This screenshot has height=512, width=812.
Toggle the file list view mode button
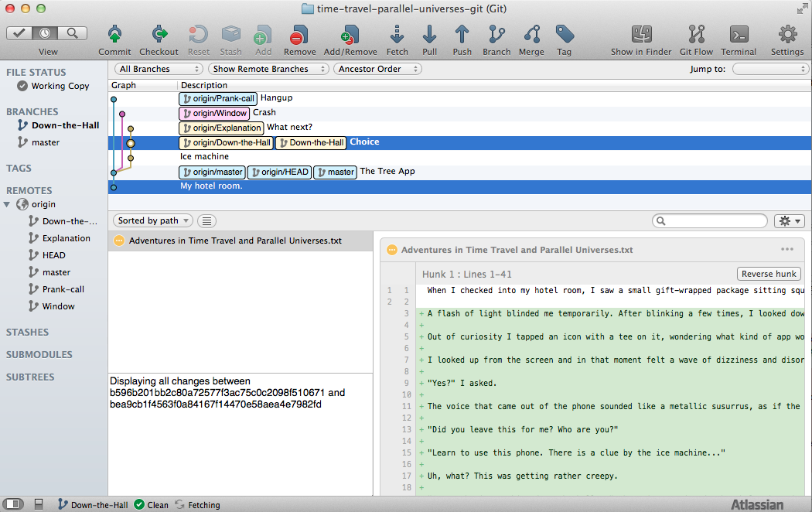(206, 221)
